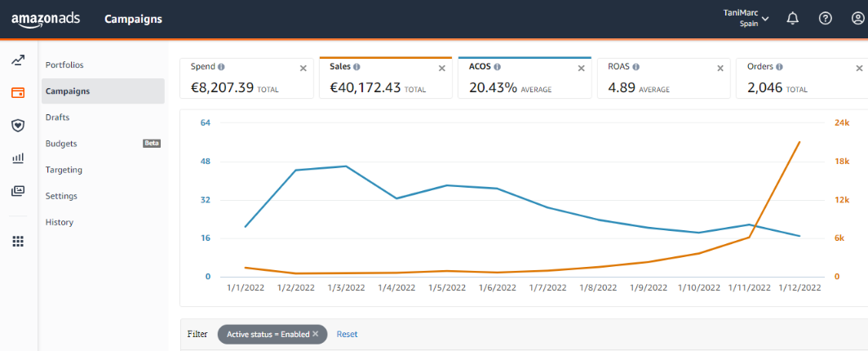The image size is (868, 351).
Task: Reset the filters
Action: tap(347, 335)
